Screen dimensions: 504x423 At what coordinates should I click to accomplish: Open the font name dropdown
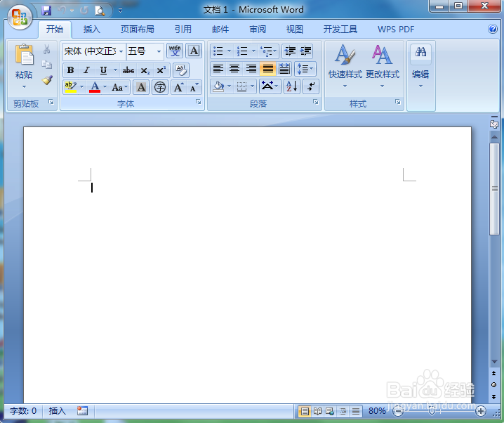121,51
